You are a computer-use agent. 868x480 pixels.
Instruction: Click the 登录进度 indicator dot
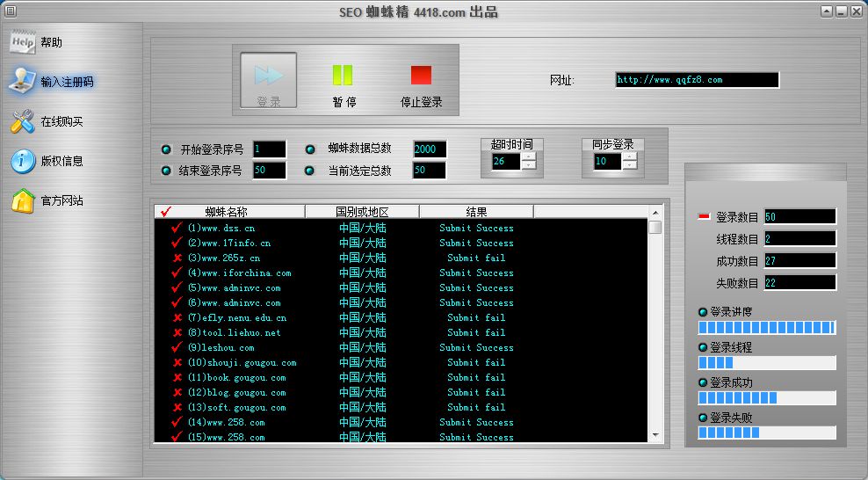[x=703, y=312]
